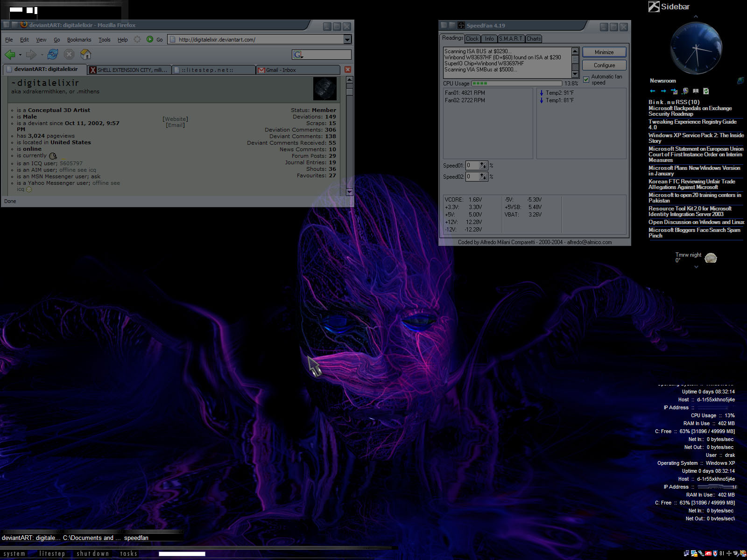Select deviantART task in the task list
Screen dimensions: 747x560
pos(31,538)
